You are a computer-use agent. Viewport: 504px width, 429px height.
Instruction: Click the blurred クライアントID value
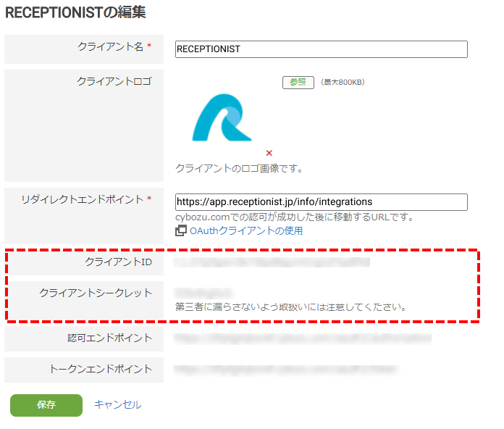point(272,262)
